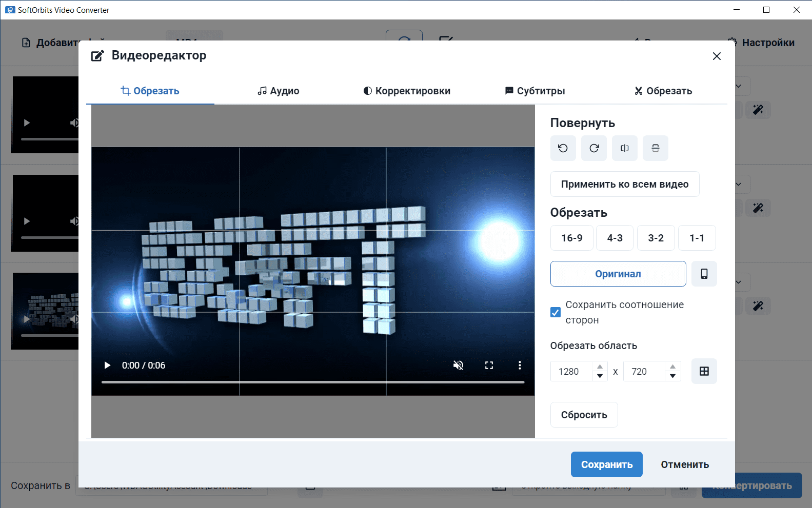This screenshot has height=508, width=812.
Task: Play the video in editor preview
Action: [x=107, y=365]
